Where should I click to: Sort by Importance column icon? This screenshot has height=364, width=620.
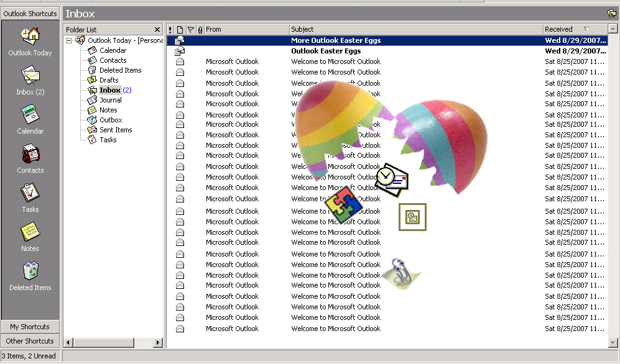(x=170, y=30)
